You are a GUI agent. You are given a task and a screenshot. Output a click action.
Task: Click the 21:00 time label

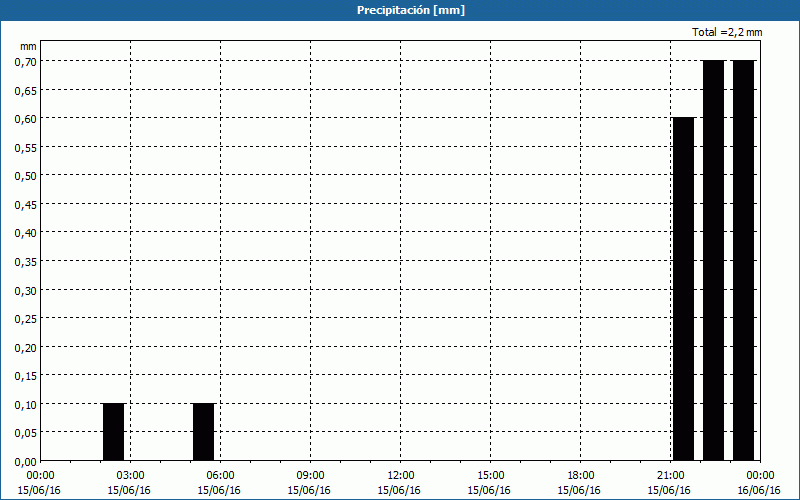670,476
